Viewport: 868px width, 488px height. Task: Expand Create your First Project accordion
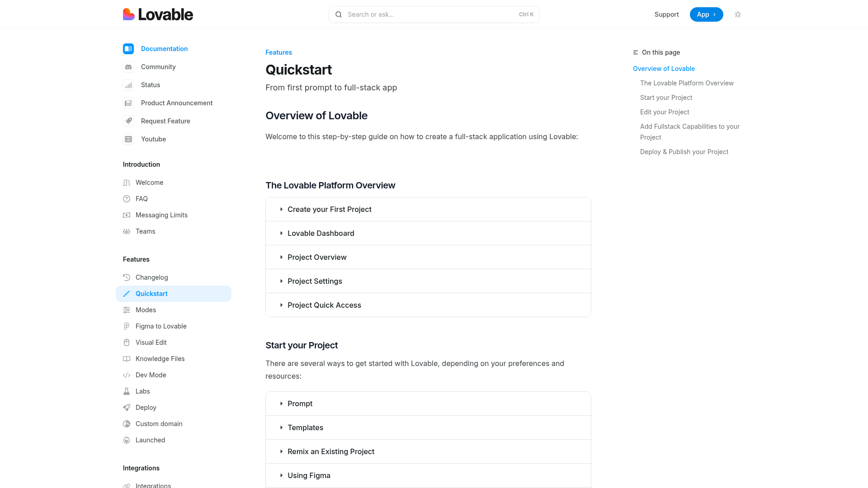428,209
